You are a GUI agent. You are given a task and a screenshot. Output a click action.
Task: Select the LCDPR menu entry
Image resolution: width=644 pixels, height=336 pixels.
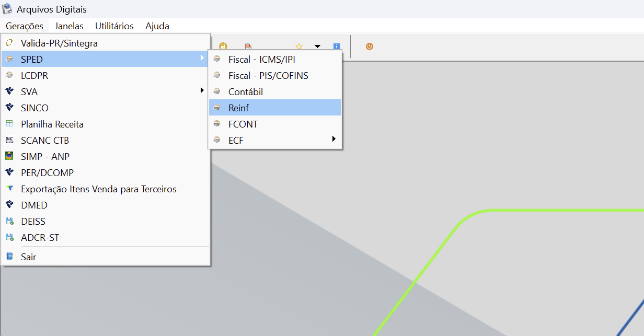pos(106,75)
